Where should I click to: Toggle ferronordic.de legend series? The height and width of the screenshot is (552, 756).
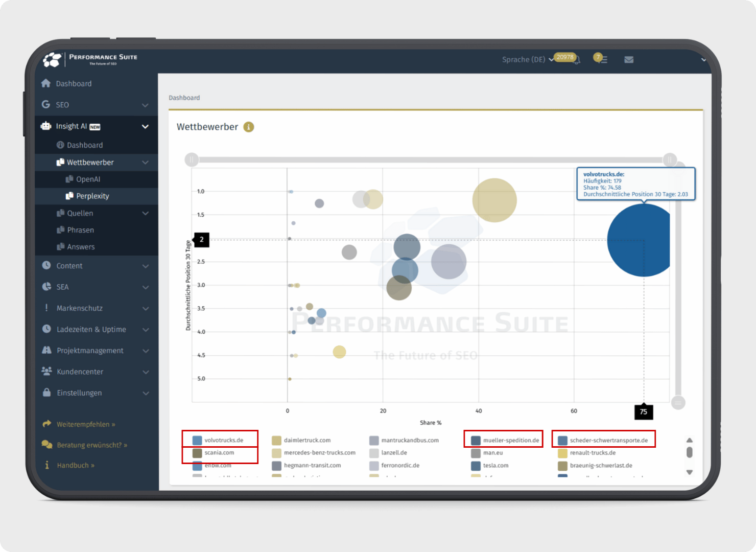[394, 466]
